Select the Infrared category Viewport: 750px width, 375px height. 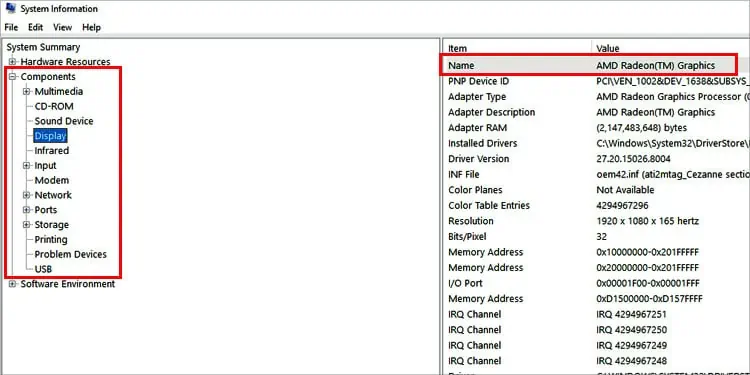pyautogui.click(x=52, y=151)
